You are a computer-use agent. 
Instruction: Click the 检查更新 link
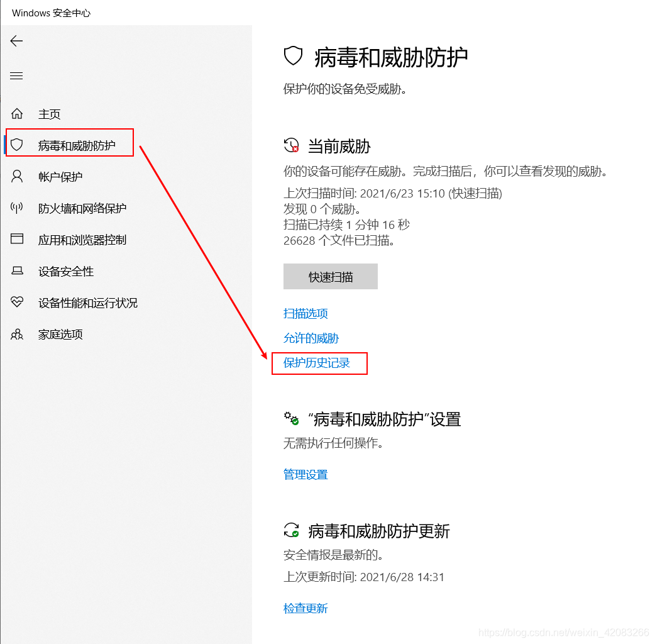pyautogui.click(x=305, y=608)
